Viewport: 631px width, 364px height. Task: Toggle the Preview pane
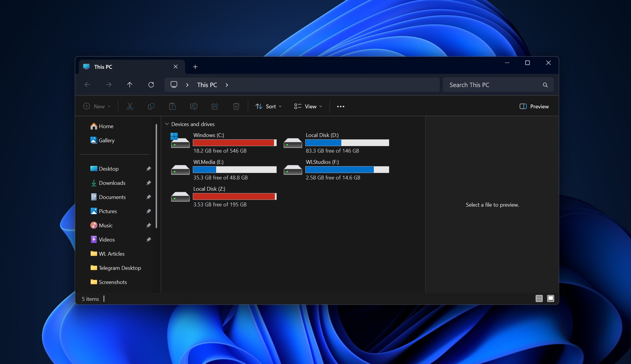click(x=534, y=106)
